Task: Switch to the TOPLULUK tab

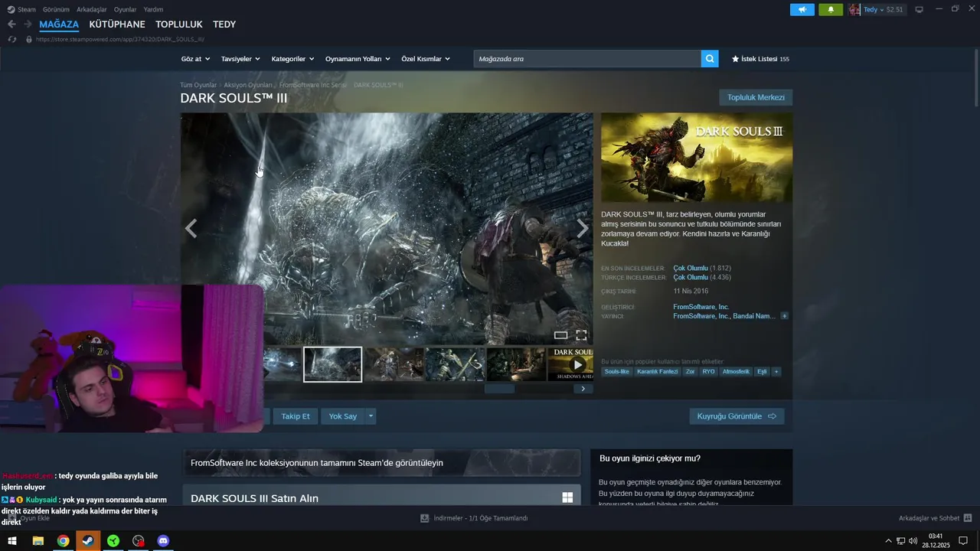Action: (x=179, y=24)
